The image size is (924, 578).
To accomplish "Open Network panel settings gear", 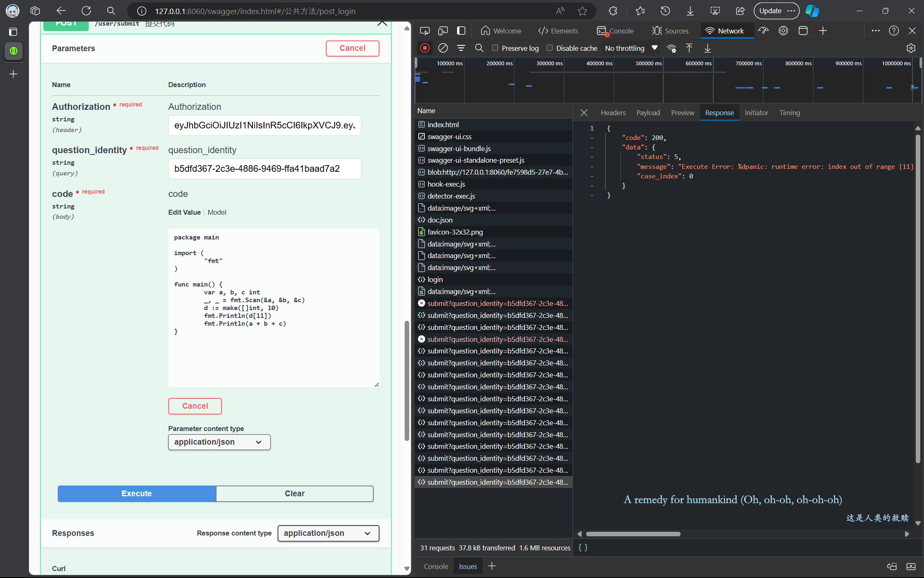I will [911, 48].
